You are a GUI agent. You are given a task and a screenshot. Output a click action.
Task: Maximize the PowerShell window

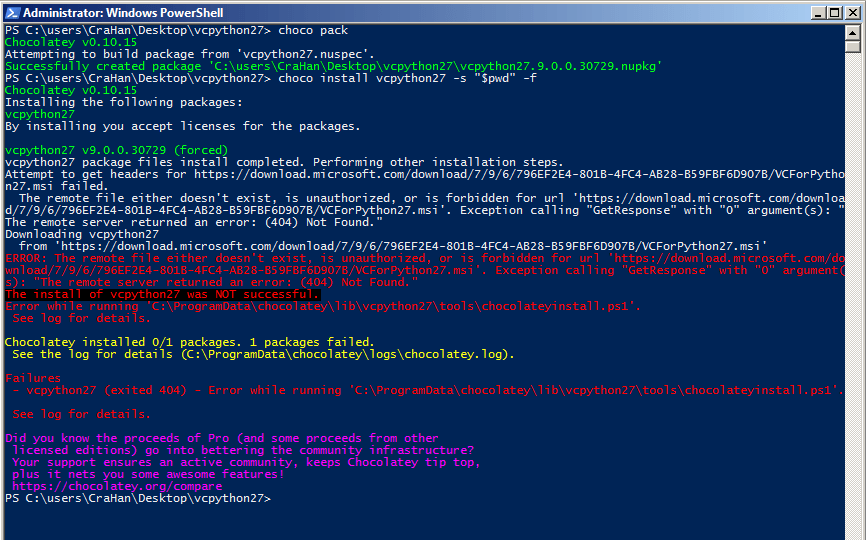(x=835, y=13)
